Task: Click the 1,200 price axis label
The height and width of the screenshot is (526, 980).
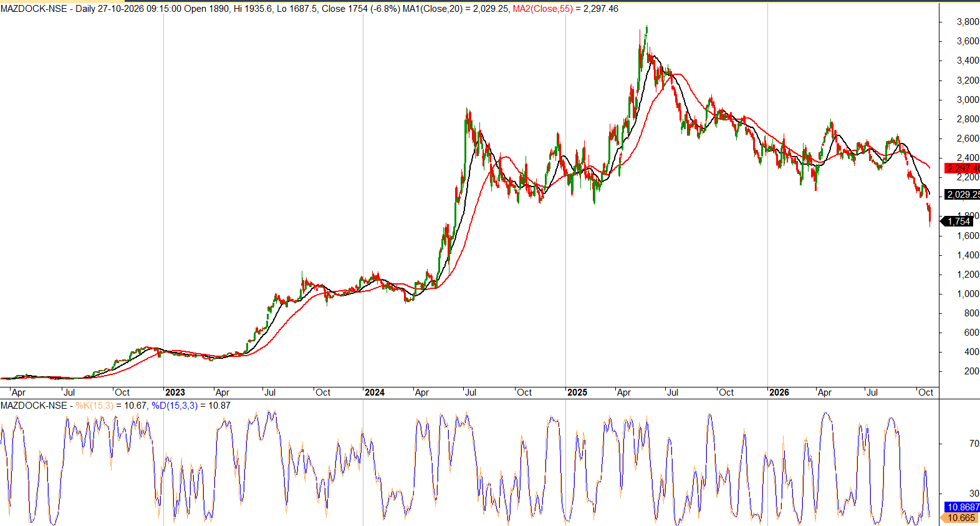Action: point(968,275)
